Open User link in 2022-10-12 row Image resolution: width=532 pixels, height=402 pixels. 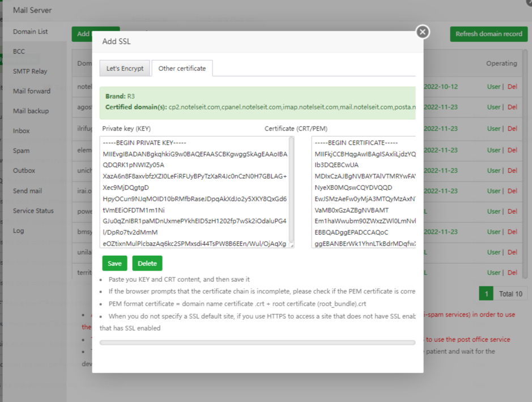[493, 87]
